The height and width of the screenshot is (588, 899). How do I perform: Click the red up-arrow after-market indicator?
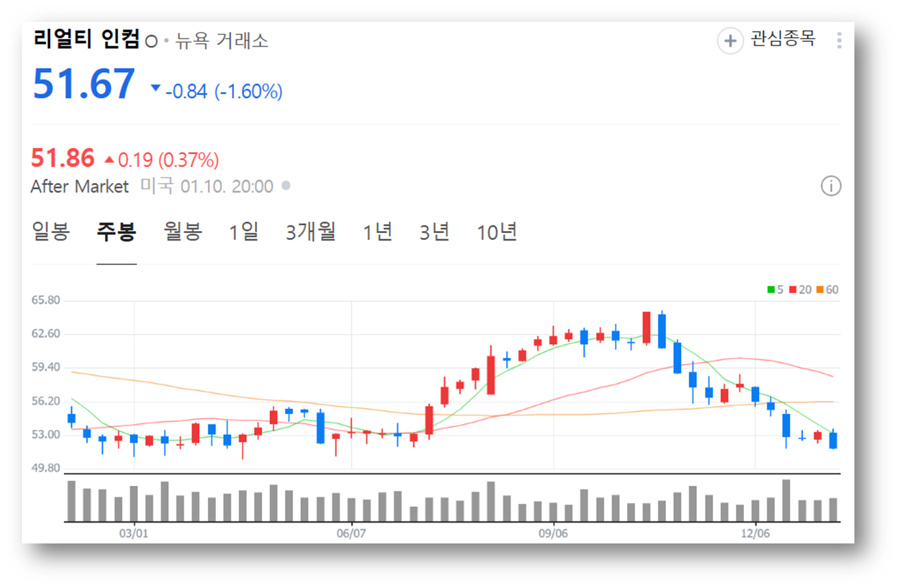[109, 160]
